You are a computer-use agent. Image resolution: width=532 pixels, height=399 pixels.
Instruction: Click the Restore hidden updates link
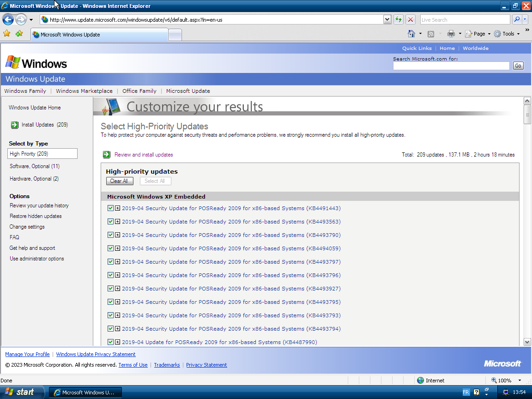tap(36, 216)
